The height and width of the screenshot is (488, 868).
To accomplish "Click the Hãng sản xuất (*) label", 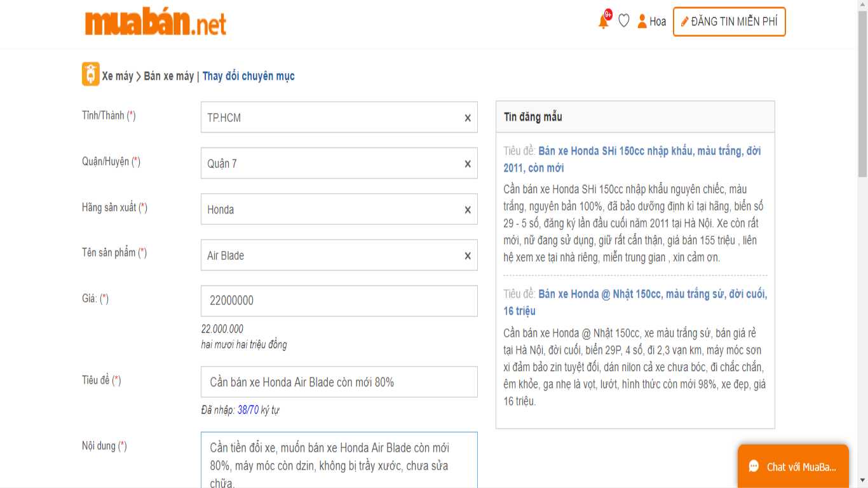I will tap(114, 207).
